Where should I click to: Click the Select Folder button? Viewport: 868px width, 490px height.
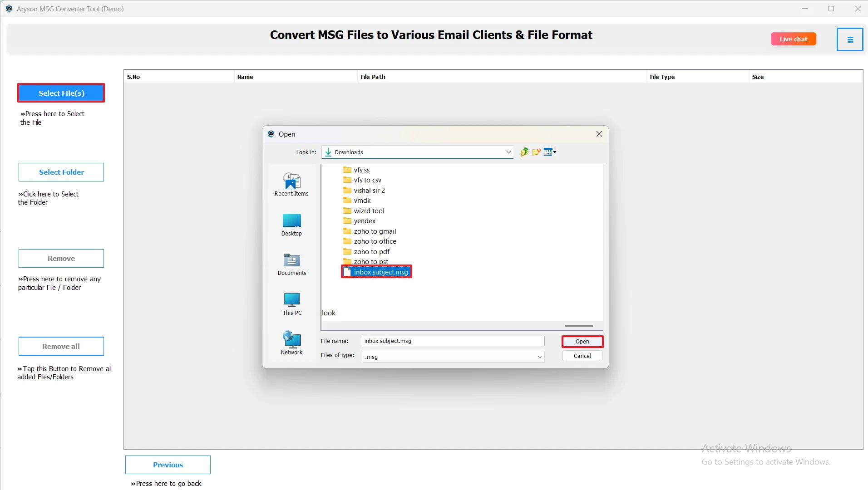click(61, 172)
